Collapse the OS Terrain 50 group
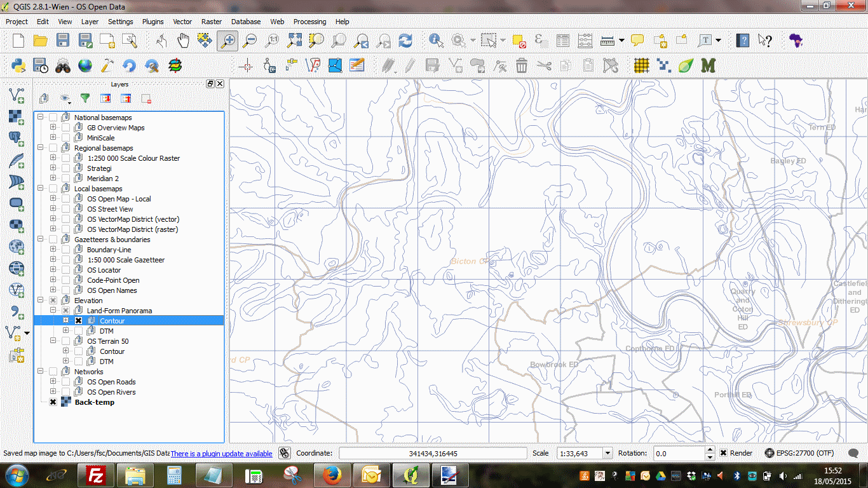 tap(53, 341)
